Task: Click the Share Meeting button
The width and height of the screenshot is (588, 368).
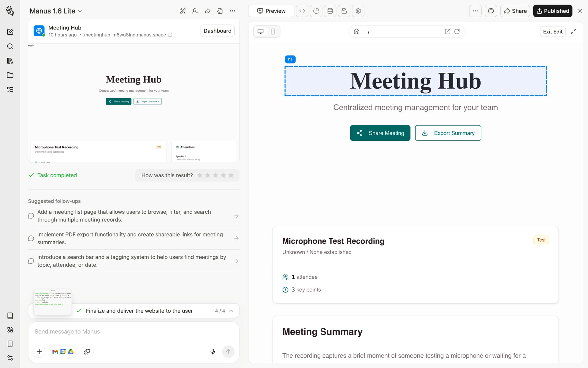Action: tap(380, 133)
